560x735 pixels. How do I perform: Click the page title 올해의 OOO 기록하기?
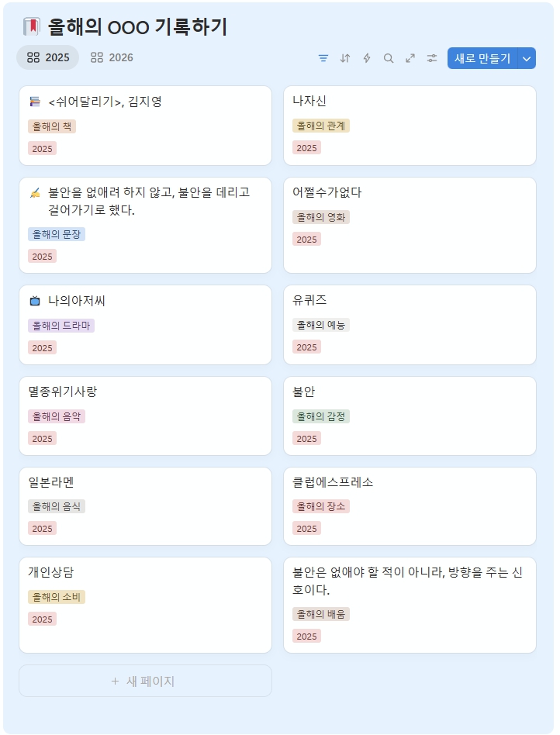pyautogui.click(x=137, y=27)
